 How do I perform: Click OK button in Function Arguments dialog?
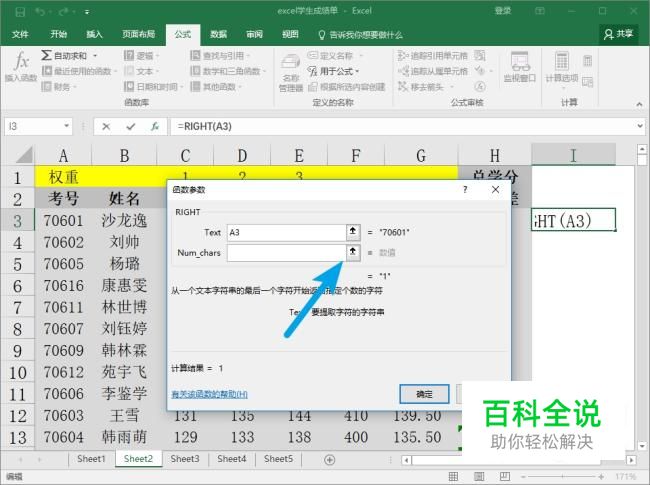[x=424, y=394]
